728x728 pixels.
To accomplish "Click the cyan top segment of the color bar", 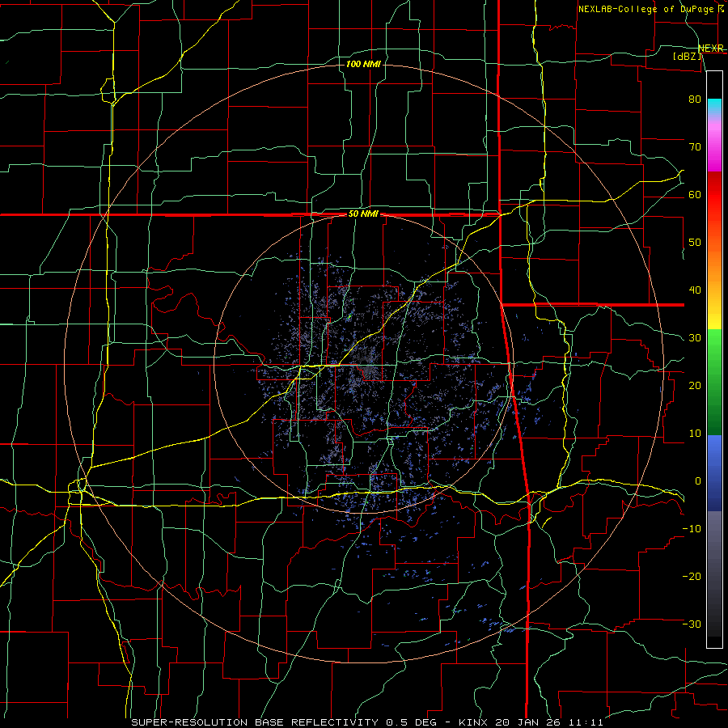I will tap(714, 107).
